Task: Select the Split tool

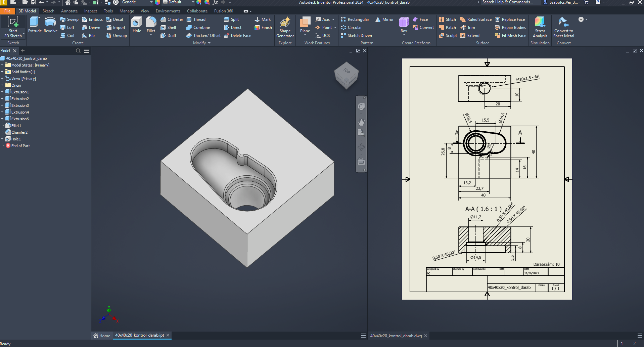Action: tap(231, 19)
